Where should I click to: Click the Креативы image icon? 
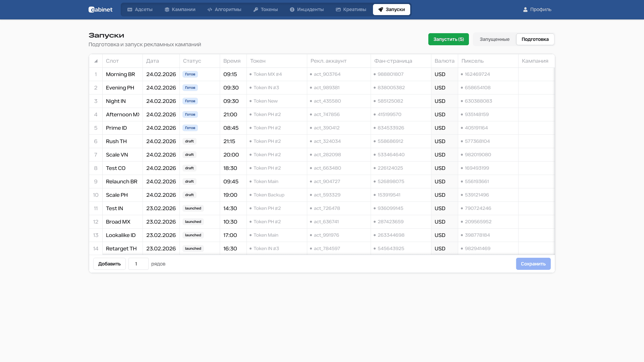338,10
